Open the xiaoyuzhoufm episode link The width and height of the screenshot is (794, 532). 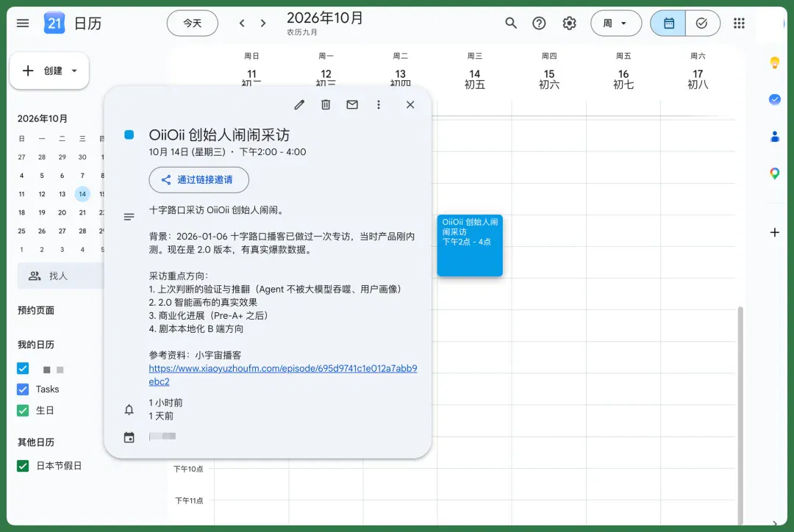click(283, 375)
